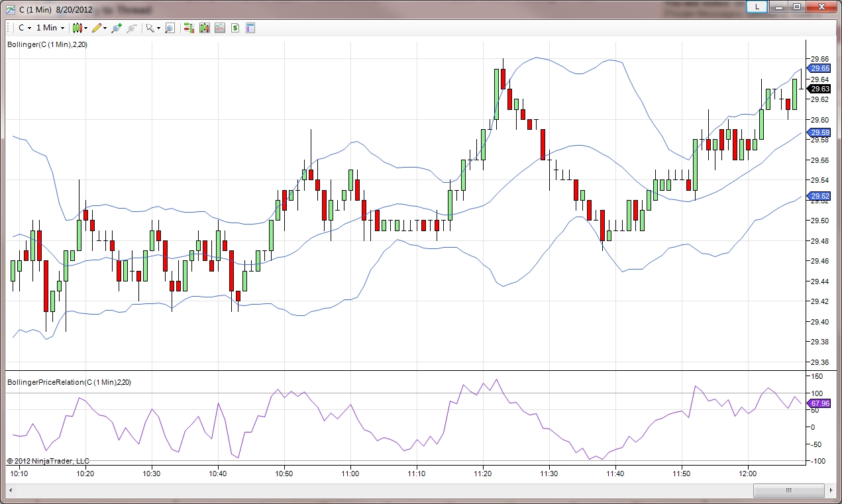Screen dimensions: 842x504
Task: Expand the cursor type dropdown arrow
Action: pyautogui.click(x=159, y=28)
